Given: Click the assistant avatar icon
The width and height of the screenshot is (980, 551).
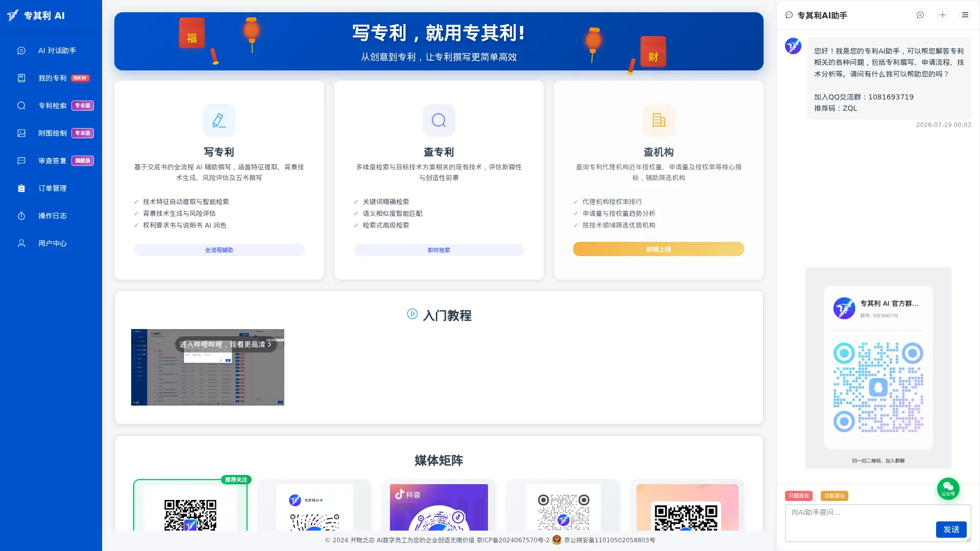Looking at the screenshot, I should [793, 46].
